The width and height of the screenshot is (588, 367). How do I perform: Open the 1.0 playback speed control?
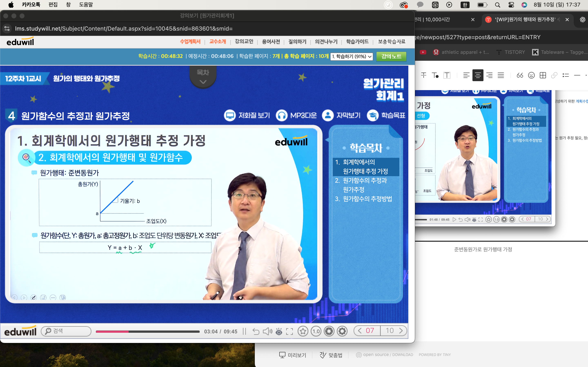316,331
